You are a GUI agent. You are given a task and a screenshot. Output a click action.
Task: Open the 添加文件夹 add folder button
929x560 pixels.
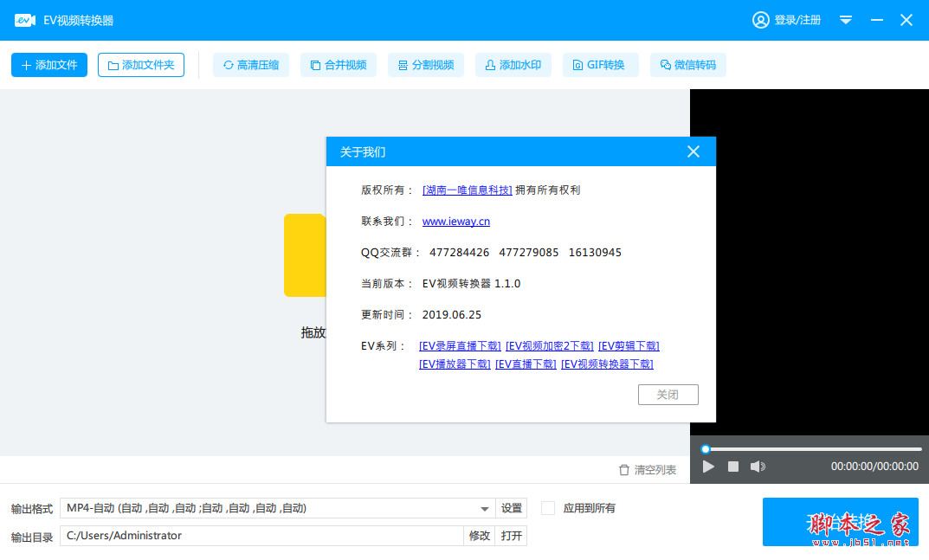[x=141, y=64]
